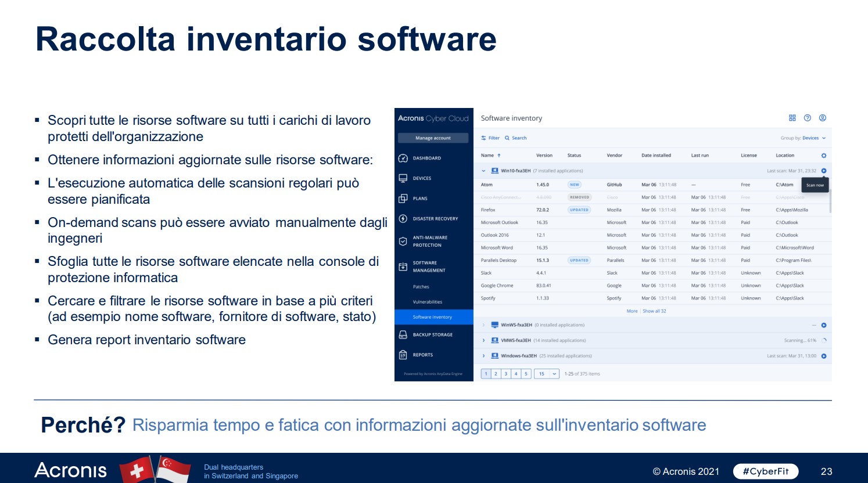Screen dimensions: 868x483
Task: Click the Plans icon in sidebar
Action: pyautogui.click(x=403, y=199)
